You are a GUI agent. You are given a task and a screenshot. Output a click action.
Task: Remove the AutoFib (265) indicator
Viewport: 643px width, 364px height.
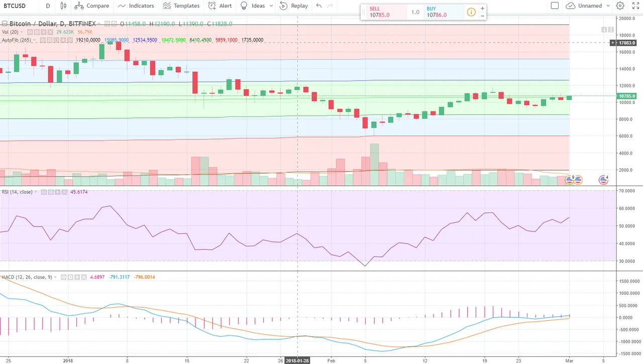click(x=69, y=40)
